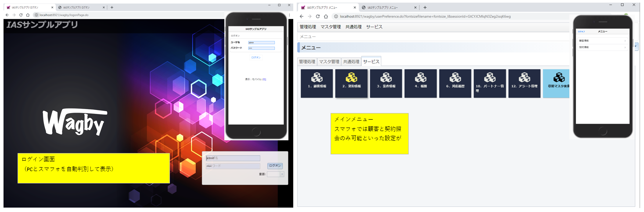Reload the left logon page

click(21, 15)
